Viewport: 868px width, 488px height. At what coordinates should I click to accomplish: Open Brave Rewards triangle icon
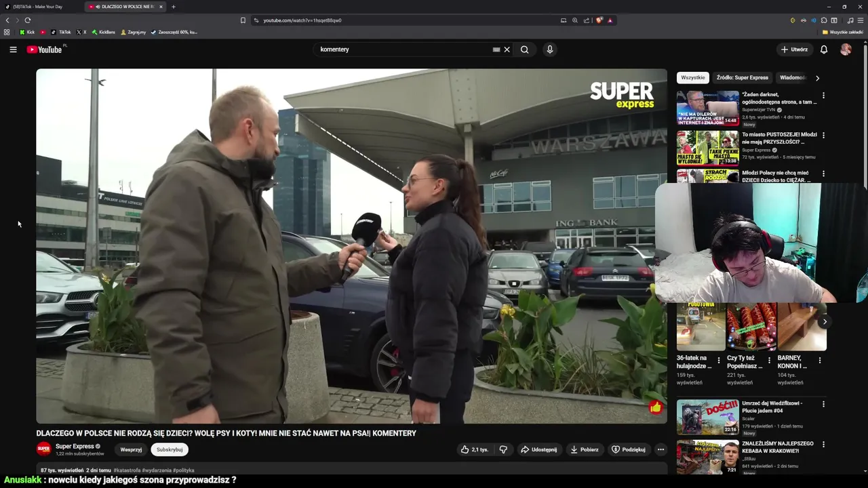(x=610, y=20)
